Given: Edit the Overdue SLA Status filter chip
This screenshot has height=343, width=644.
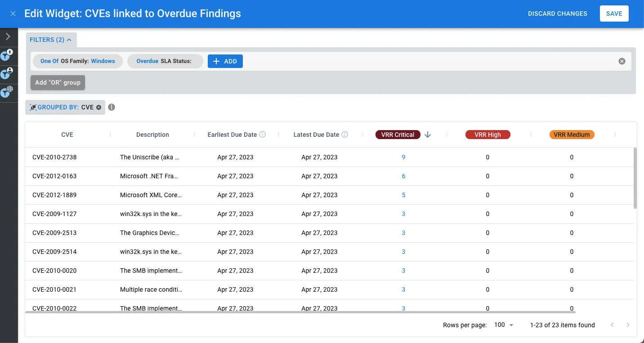Looking at the screenshot, I should [x=165, y=61].
